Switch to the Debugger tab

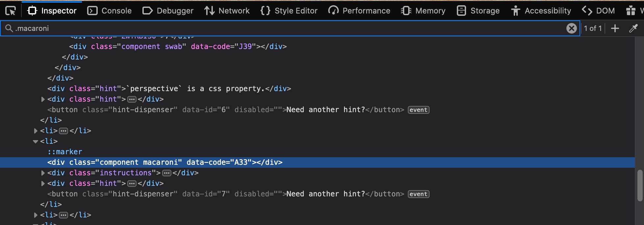coord(168,11)
